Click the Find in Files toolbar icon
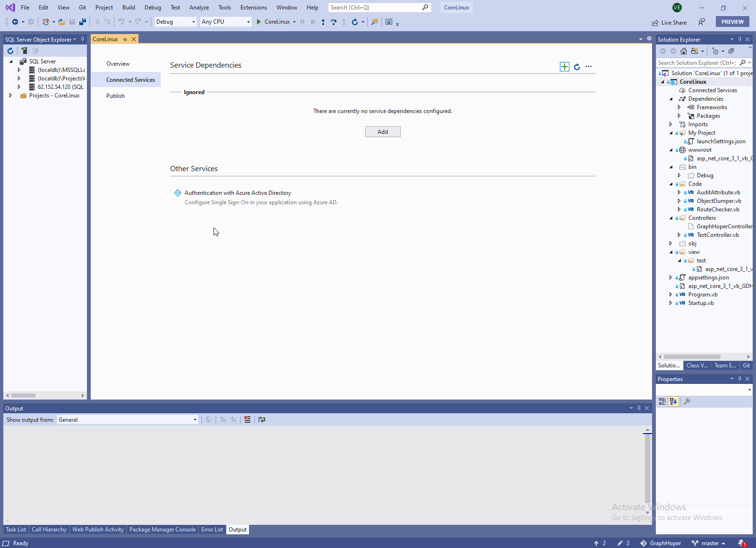The image size is (756, 548). pyautogui.click(x=375, y=22)
